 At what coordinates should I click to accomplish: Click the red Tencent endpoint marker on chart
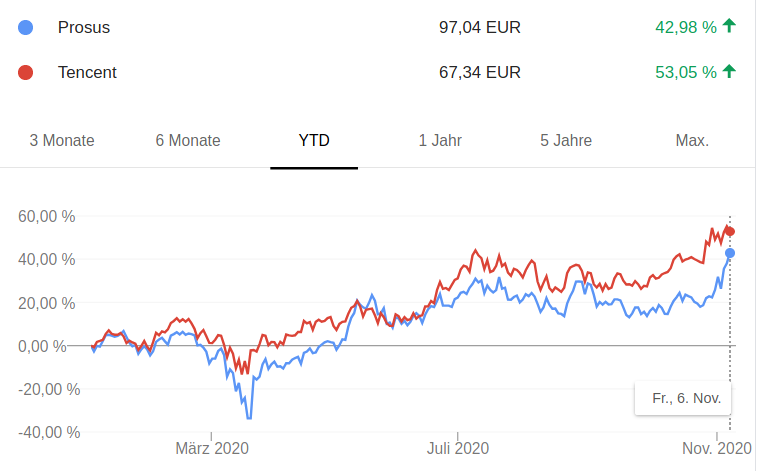coord(730,232)
